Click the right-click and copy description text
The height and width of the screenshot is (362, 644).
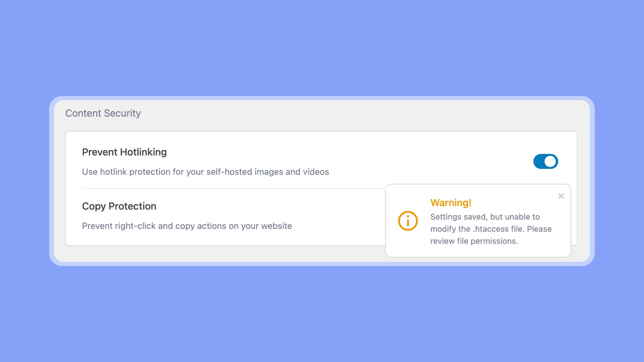187,226
